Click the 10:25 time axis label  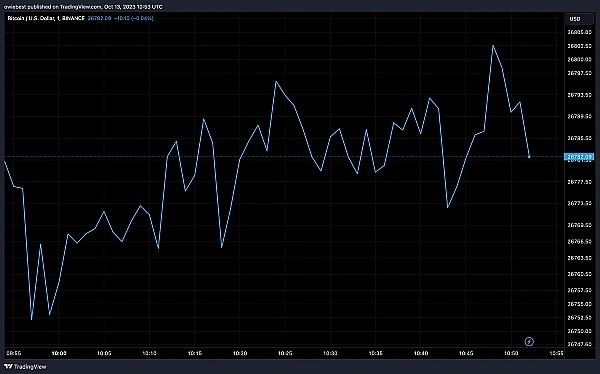285,353
